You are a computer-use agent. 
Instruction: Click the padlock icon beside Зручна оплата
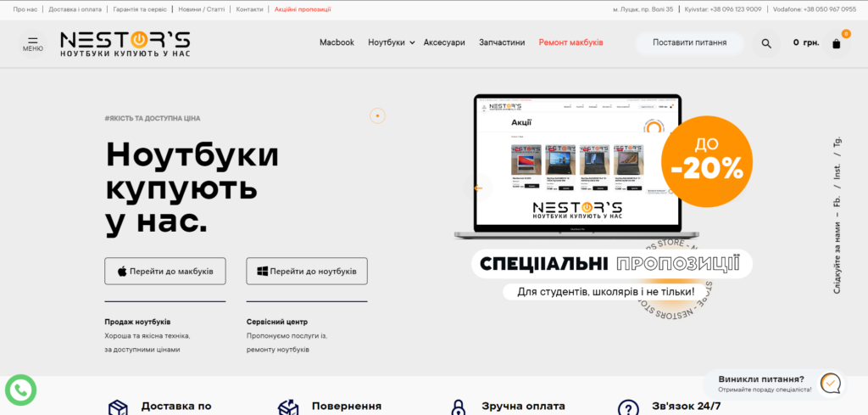point(457,409)
